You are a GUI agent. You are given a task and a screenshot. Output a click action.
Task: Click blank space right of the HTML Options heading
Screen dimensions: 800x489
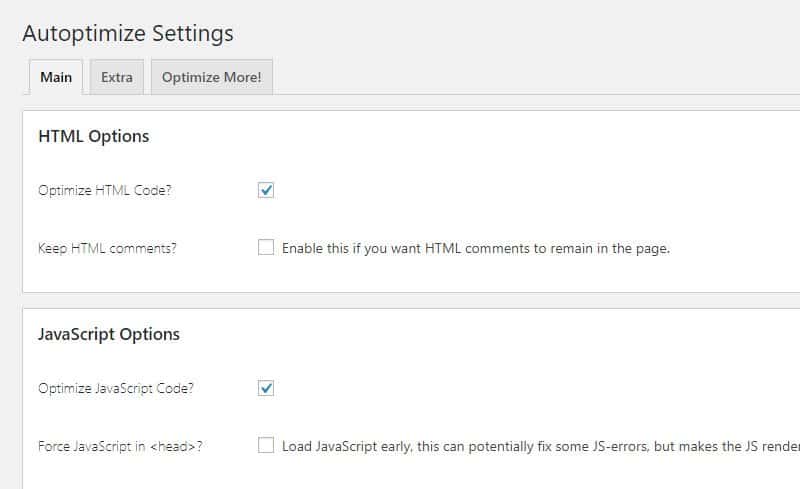[x=450, y=136]
